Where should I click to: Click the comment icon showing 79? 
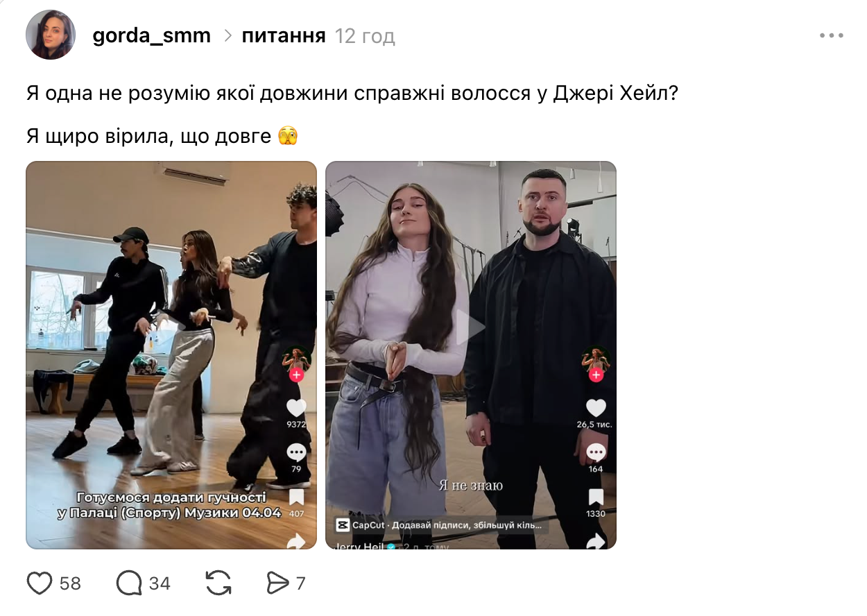[296, 453]
